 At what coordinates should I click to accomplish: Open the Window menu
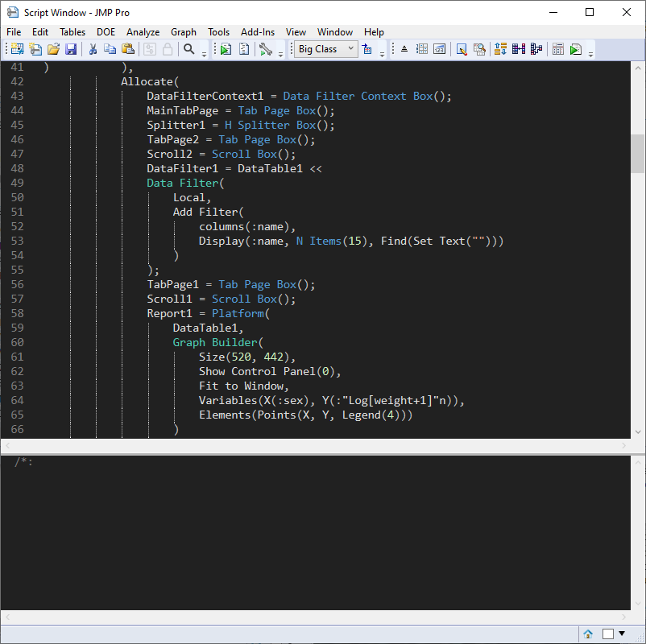[335, 31]
